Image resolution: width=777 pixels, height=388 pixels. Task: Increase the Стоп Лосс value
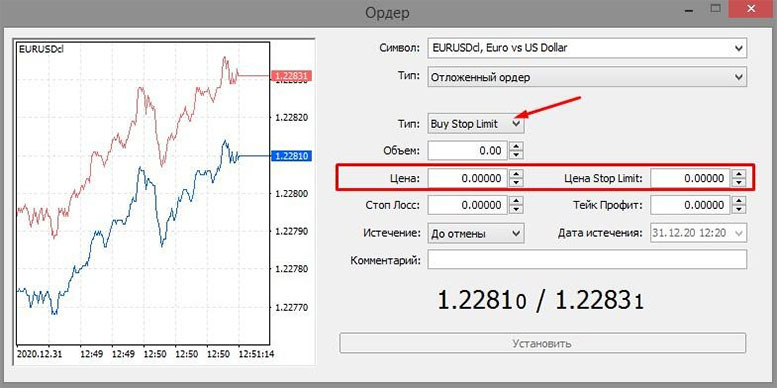(516, 200)
